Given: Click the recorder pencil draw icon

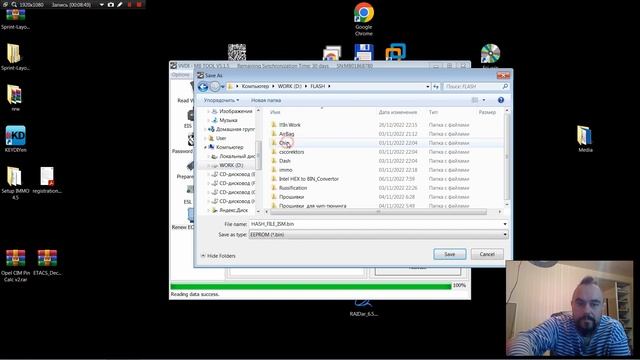Looking at the screenshot, I should pyautogui.click(x=120, y=4).
